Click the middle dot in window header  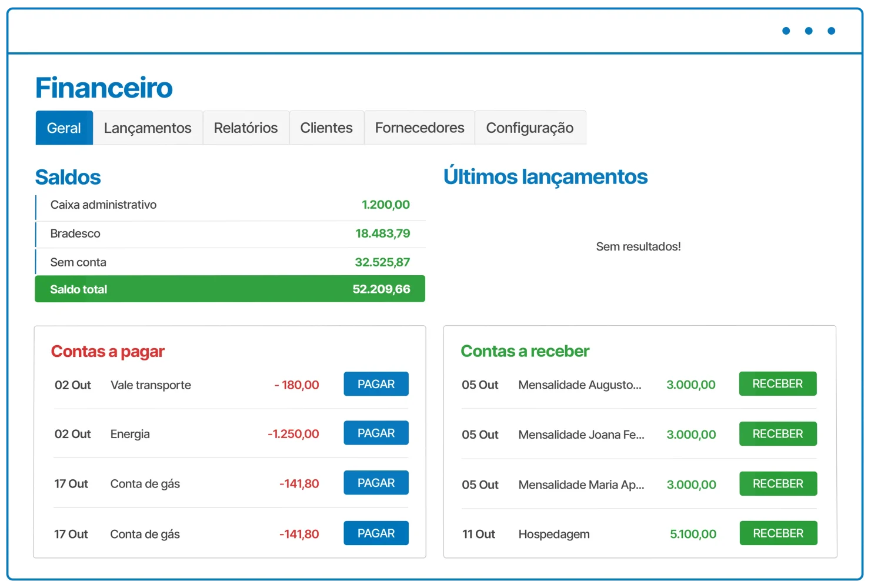(x=809, y=31)
